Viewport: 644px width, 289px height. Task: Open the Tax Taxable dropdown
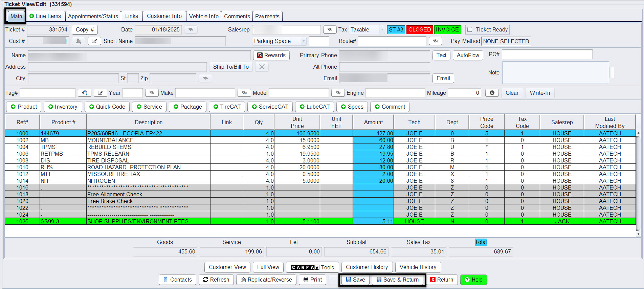pyautogui.click(x=382, y=30)
